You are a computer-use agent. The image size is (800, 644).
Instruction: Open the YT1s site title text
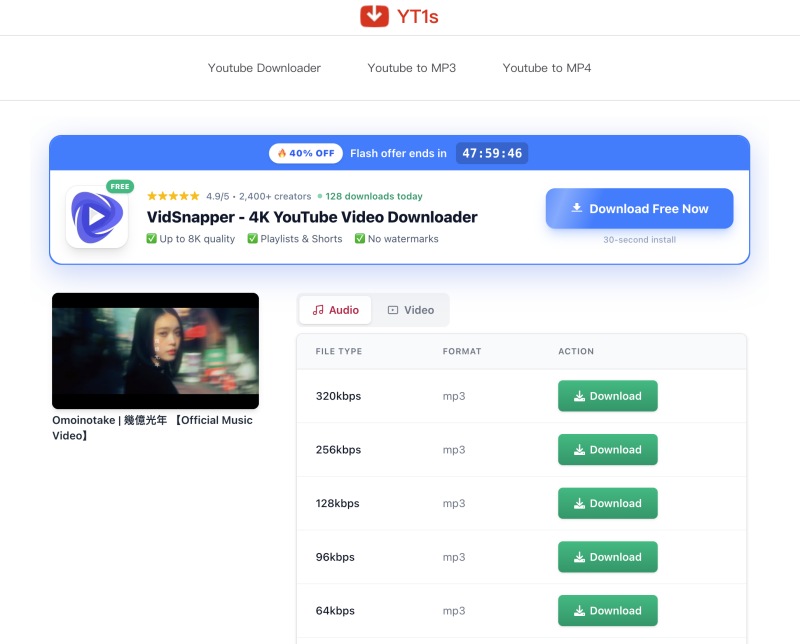(x=417, y=16)
